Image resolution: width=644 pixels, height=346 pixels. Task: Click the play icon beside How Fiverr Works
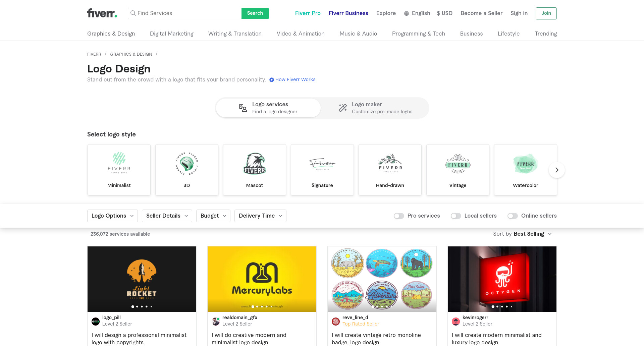coord(272,80)
